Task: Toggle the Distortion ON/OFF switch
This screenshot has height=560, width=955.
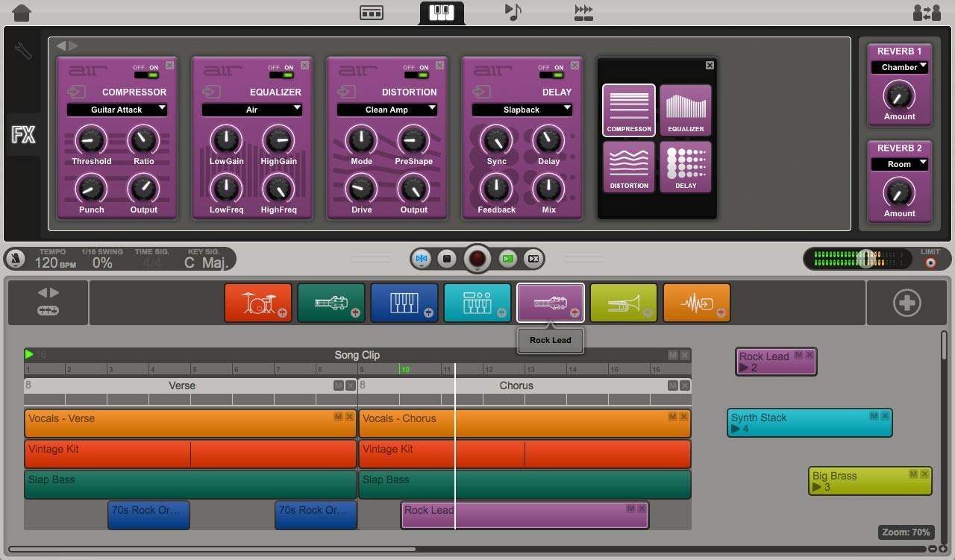Action: click(416, 75)
